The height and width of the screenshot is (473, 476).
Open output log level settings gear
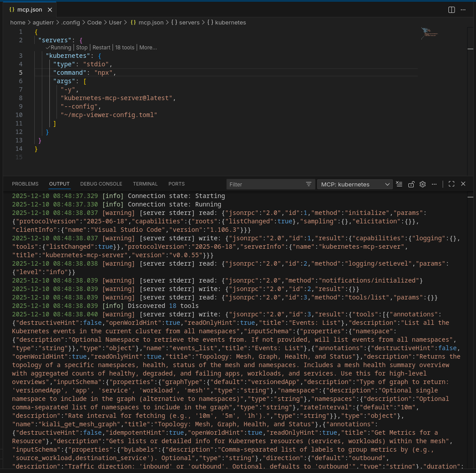(423, 184)
